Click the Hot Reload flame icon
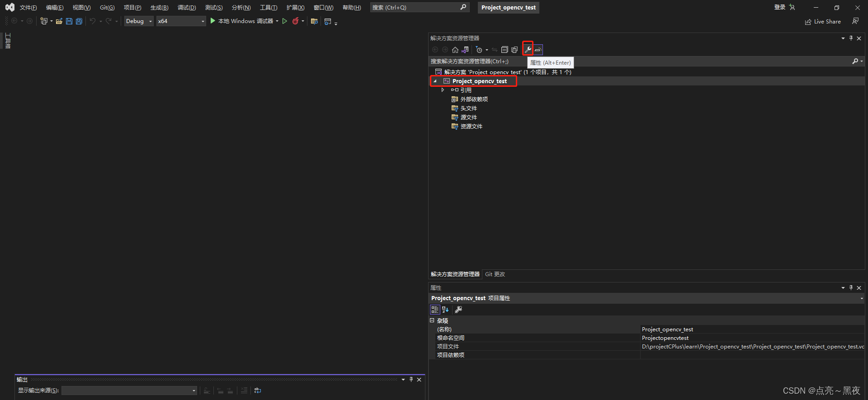Image resolution: width=868 pixels, height=400 pixels. [x=296, y=21]
